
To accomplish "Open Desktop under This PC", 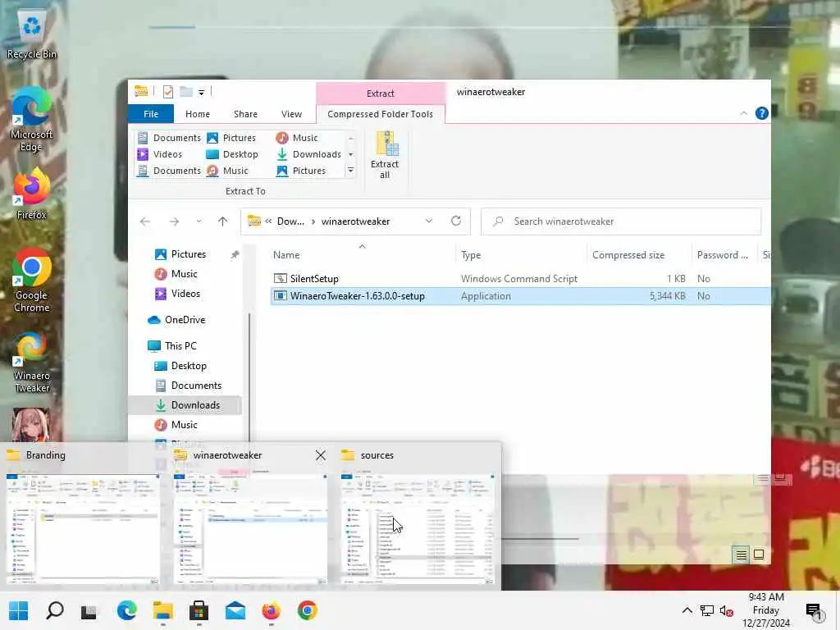I will [x=188, y=366].
